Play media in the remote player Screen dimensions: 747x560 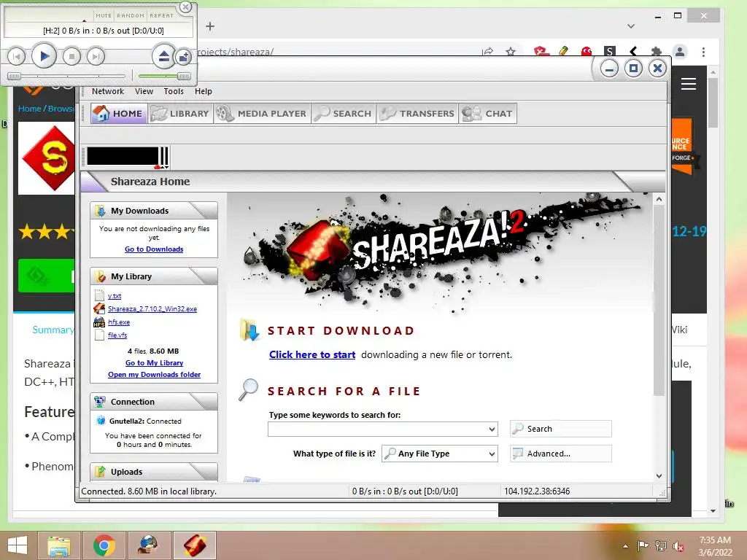[44, 57]
